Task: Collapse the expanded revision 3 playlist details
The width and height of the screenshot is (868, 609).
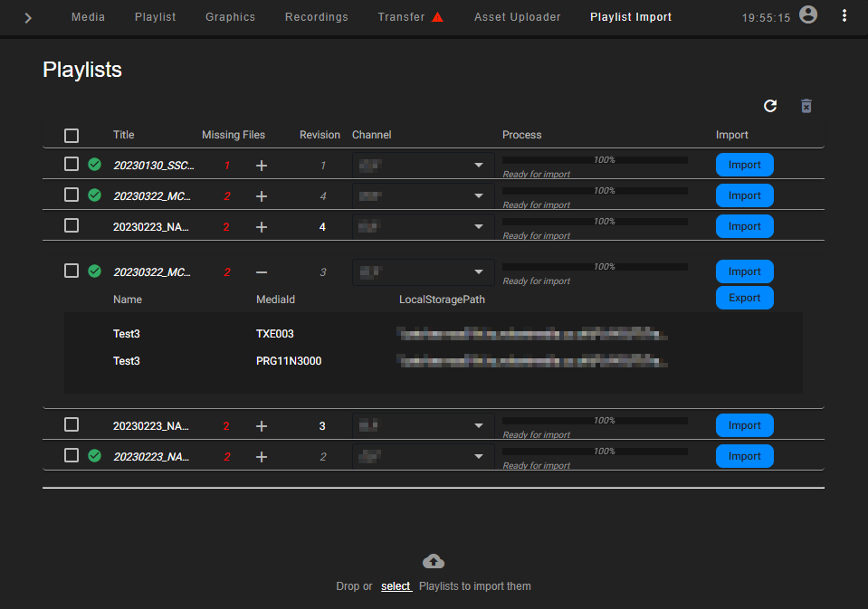Action: click(x=262, y=271)
